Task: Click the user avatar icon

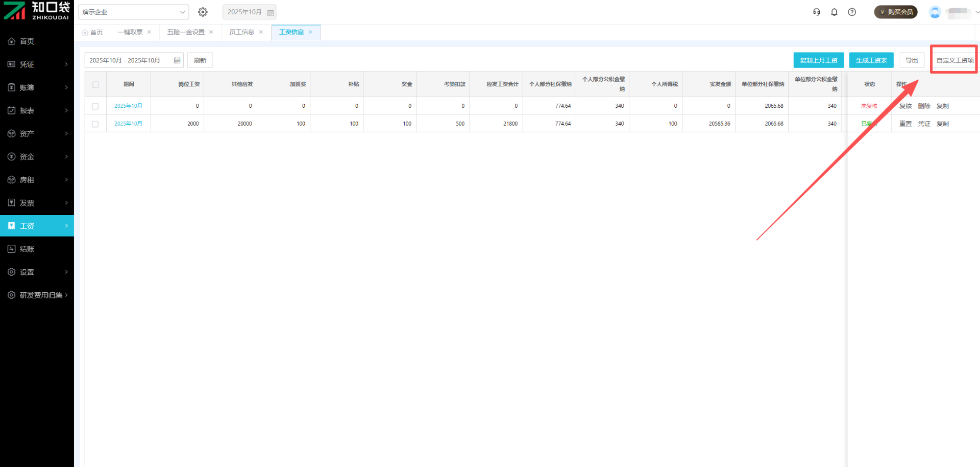Action: pos(935,12)
